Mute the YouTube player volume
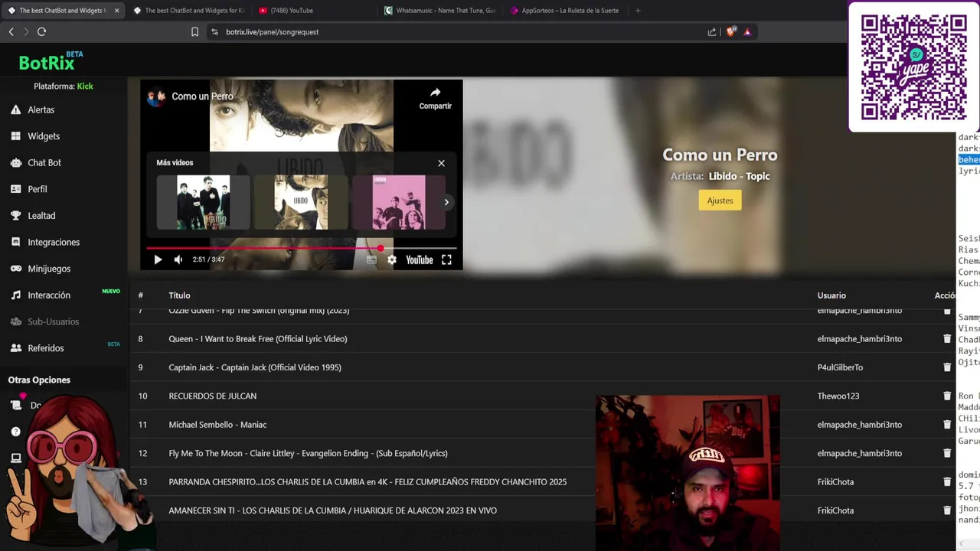The image size is (980, 551). click(178, 259)
